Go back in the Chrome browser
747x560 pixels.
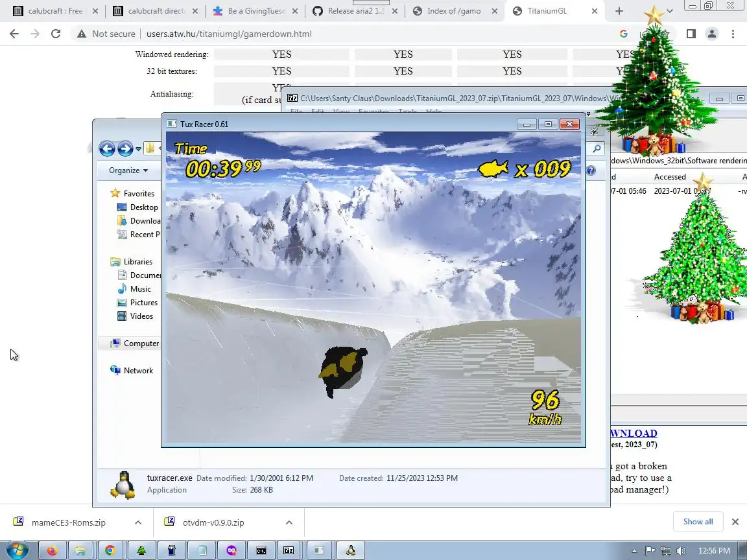[x=14, y=34]
